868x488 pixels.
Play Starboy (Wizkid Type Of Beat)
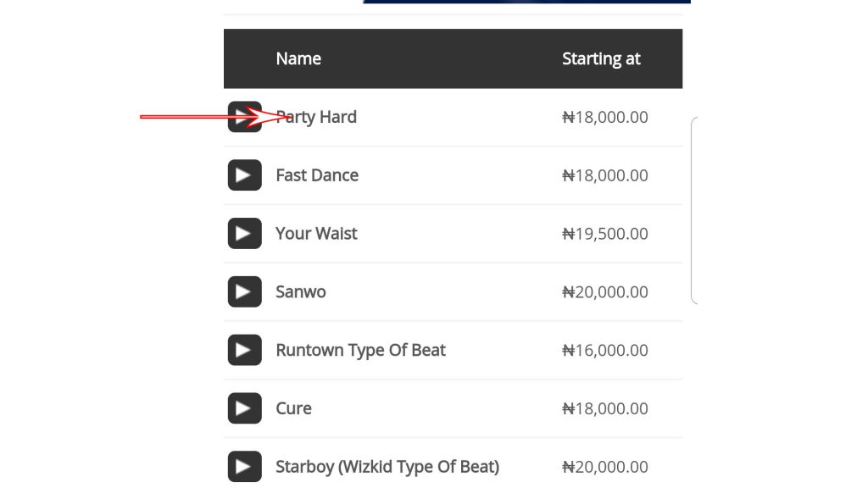[x=244, y=467]
